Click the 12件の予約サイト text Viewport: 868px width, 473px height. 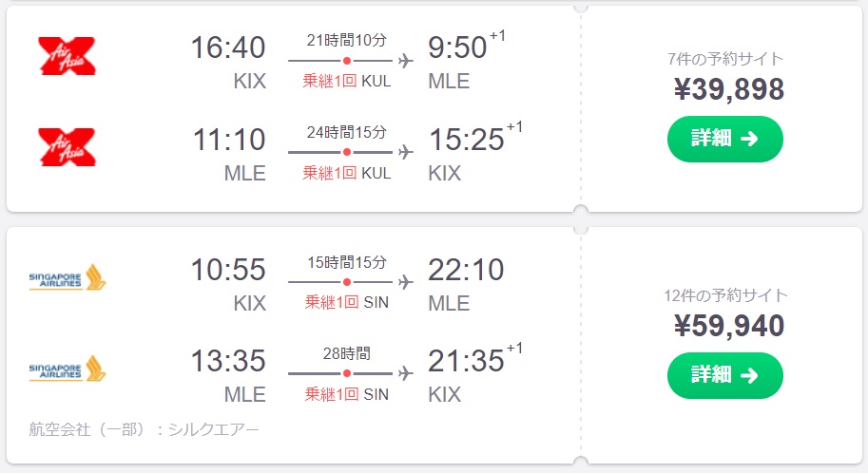725,295
